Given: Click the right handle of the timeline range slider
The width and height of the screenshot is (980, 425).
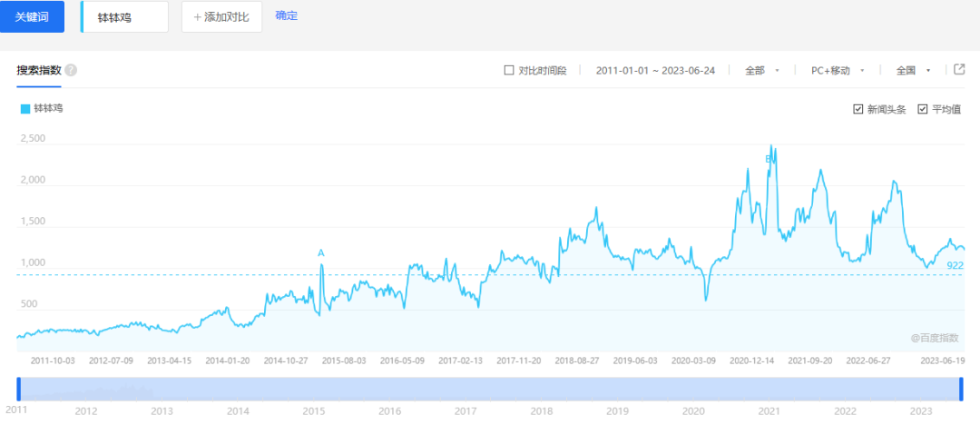Looking at the screenshot, I should point(961,389).
